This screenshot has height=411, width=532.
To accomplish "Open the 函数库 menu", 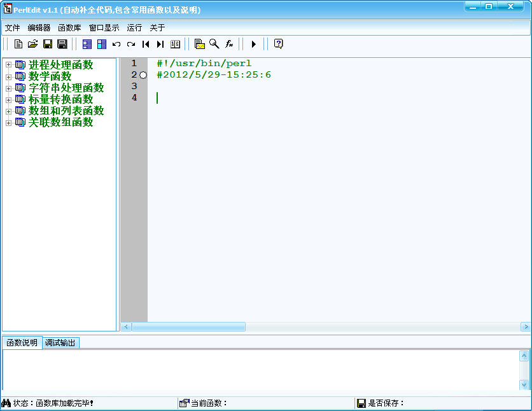I will pyautogui.click(x=69, y=28).
